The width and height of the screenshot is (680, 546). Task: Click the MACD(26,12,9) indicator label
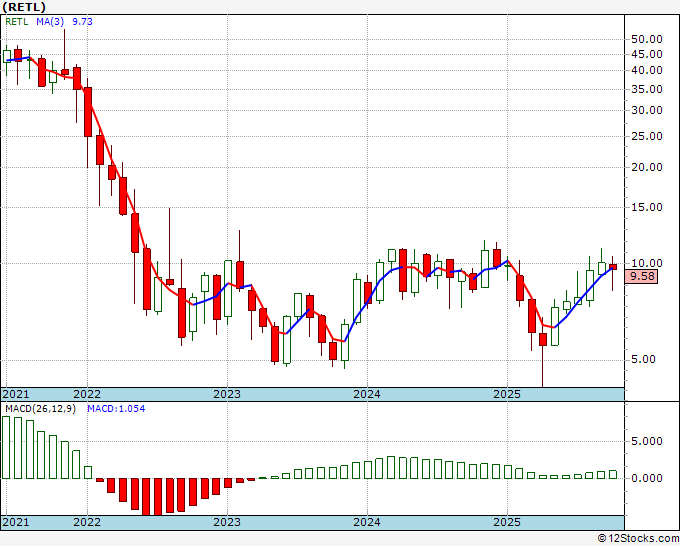pos(40,409)
